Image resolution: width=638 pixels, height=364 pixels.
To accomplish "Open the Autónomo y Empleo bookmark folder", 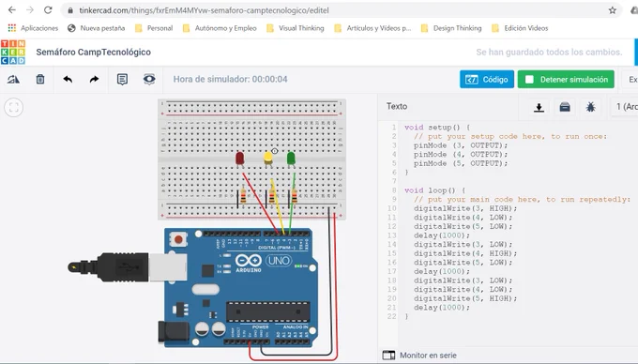I will pyautogui.click(x=220, y=28).
